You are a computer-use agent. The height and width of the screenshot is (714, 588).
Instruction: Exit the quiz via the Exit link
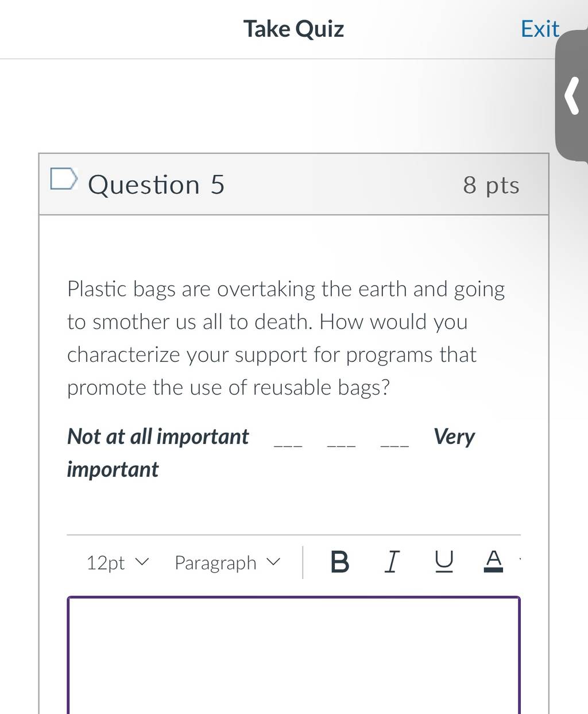[540, 29]
